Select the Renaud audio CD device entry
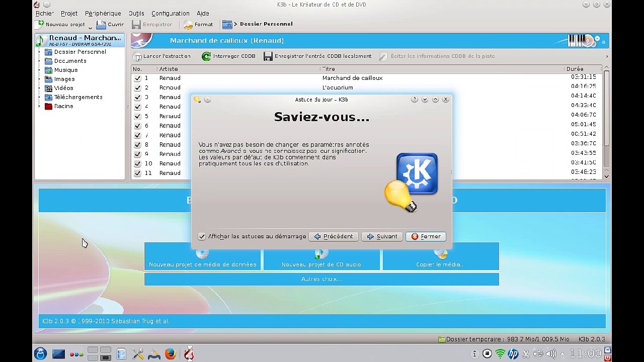The height and width of the screenshot is (362, 644). [x=79, y=40]
